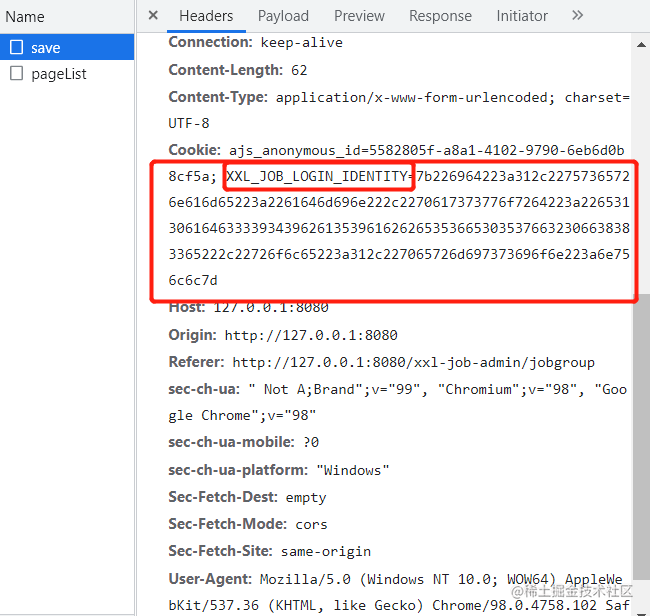Screen dimensions: 650x616
Task: Click the Connection header name
Action: pos(210,42)
